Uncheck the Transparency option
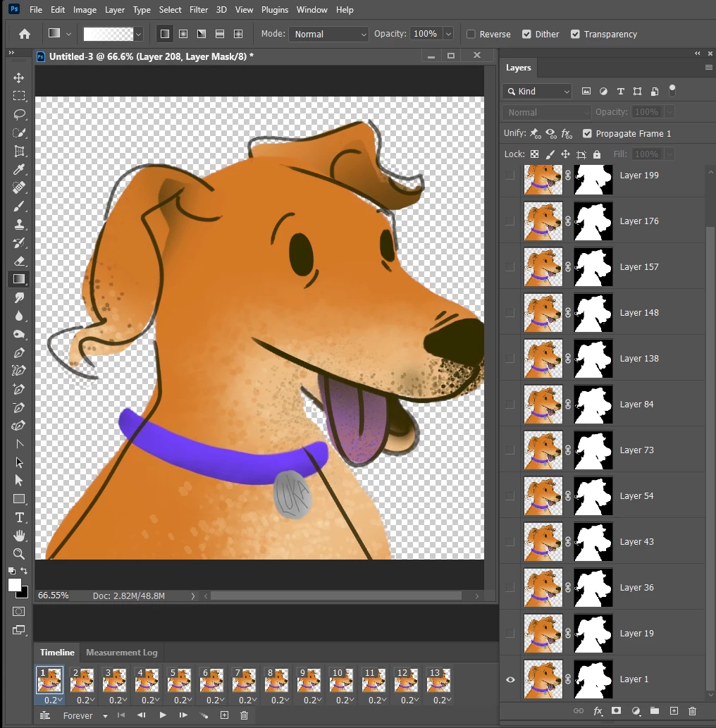 coord(575,34)
